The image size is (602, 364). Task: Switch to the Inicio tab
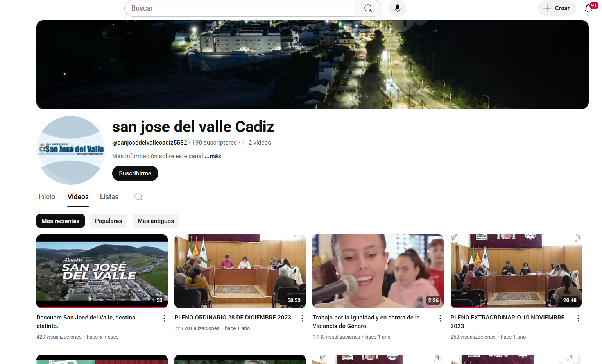pos(47,197)
